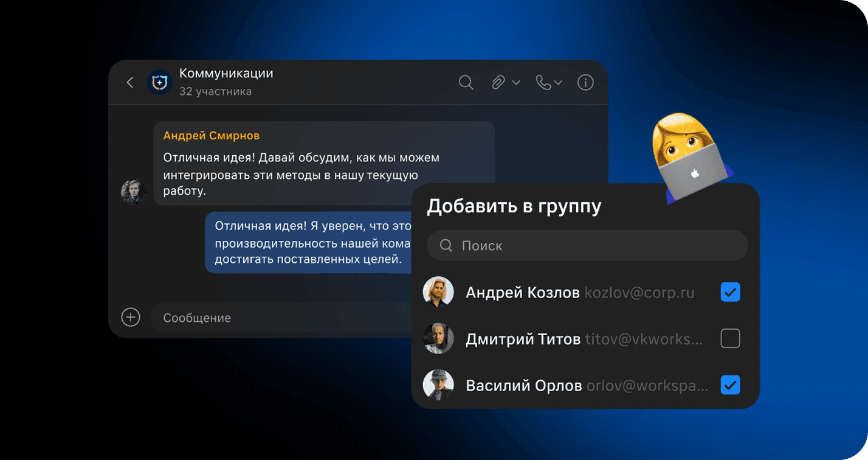Viewport: 868px width, 460px height.
Task: Click the paperclip attachments icon
Action: pyautogui.click(x=498, y=83)
